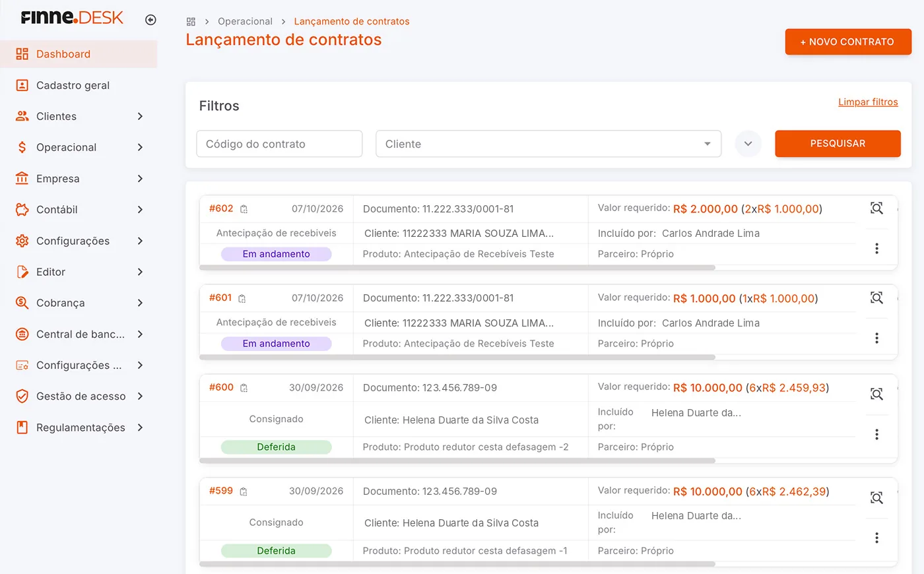Expand the Editor submenu chevron
Screen dimensions: 924x574
tap(140, 272)
